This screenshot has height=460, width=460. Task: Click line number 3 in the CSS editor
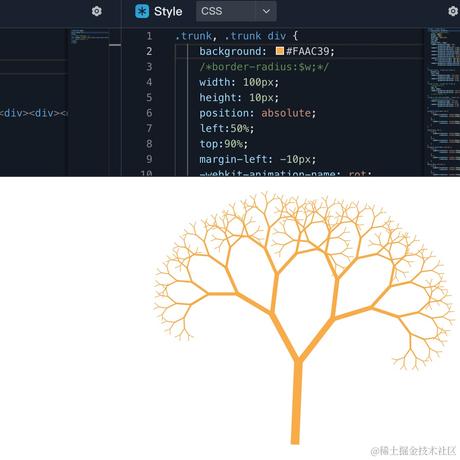(x=149, y=67)
